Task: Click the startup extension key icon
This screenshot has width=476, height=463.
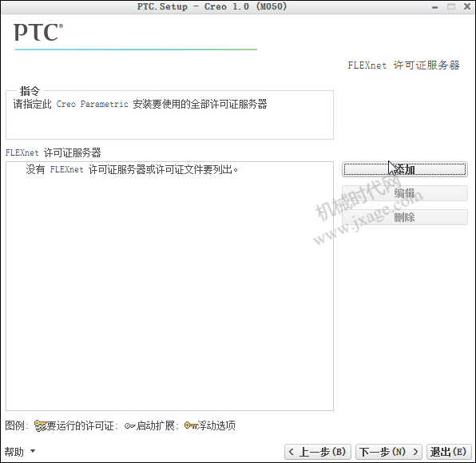Action: 129,426
